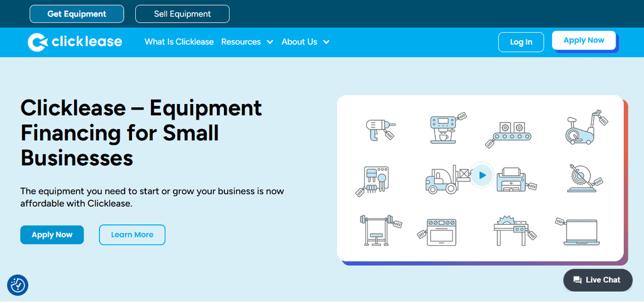Click the conveyor belt icon
644x303 pixels.
508,134
